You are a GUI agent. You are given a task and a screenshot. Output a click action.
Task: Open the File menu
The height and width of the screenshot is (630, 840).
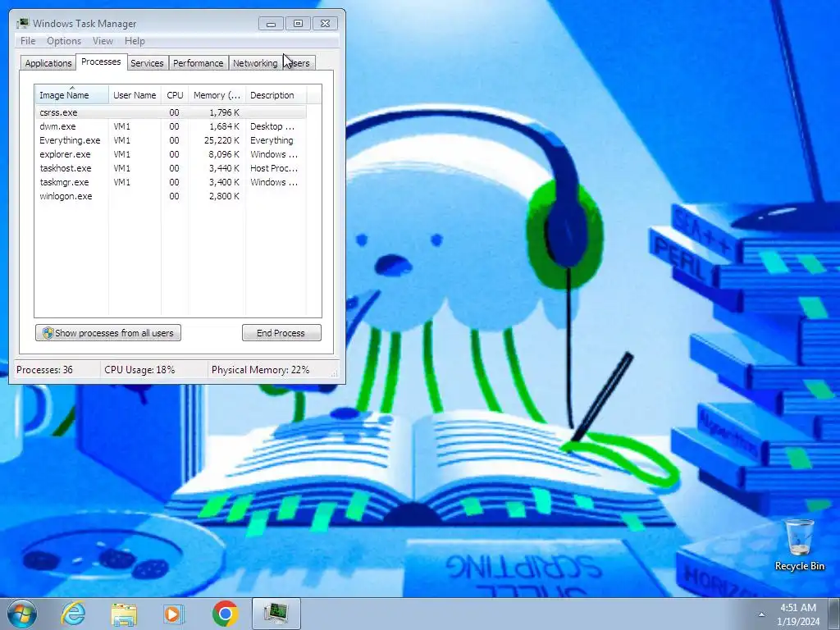click(28, 41)
